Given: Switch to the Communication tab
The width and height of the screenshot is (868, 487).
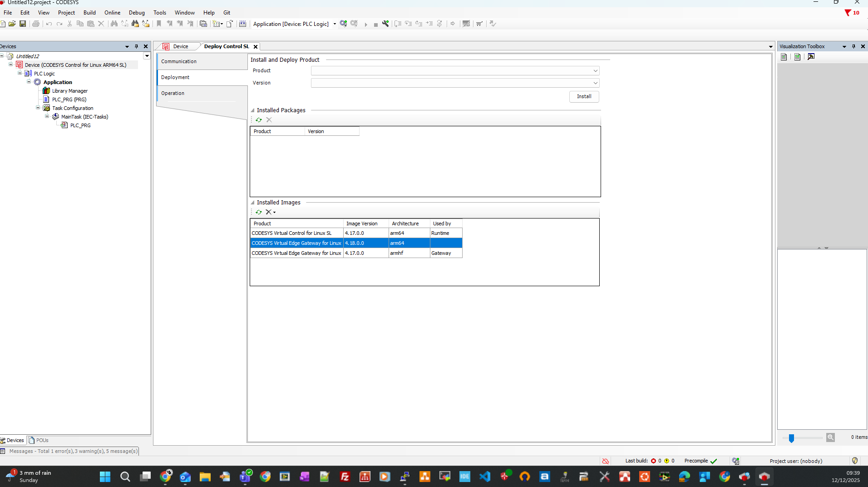Looking at the screenshot, I should pyautogui.click(x=179, y=61).
